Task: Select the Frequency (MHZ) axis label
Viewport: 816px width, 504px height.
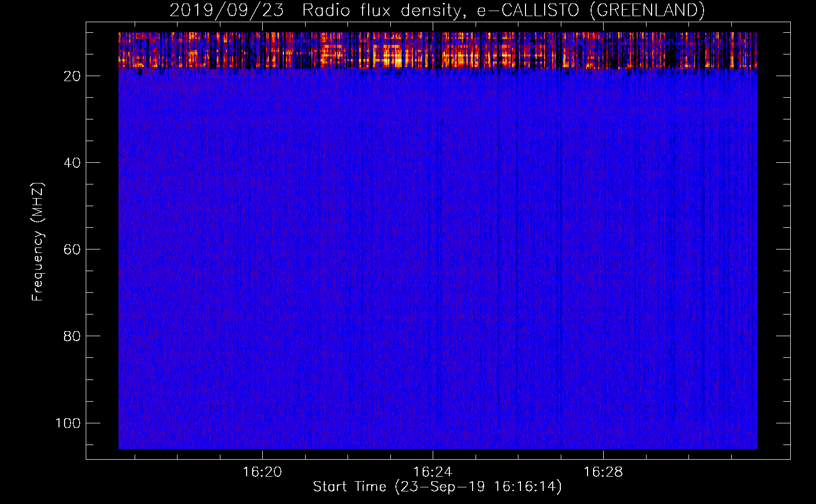Action: tap(38, 241)
